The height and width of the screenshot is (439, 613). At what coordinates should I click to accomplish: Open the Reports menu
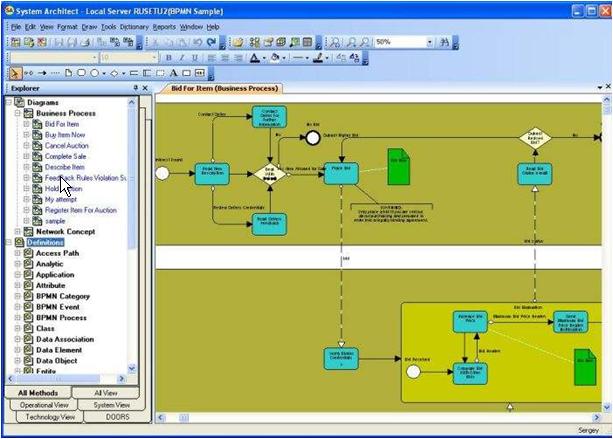(164, 27)
